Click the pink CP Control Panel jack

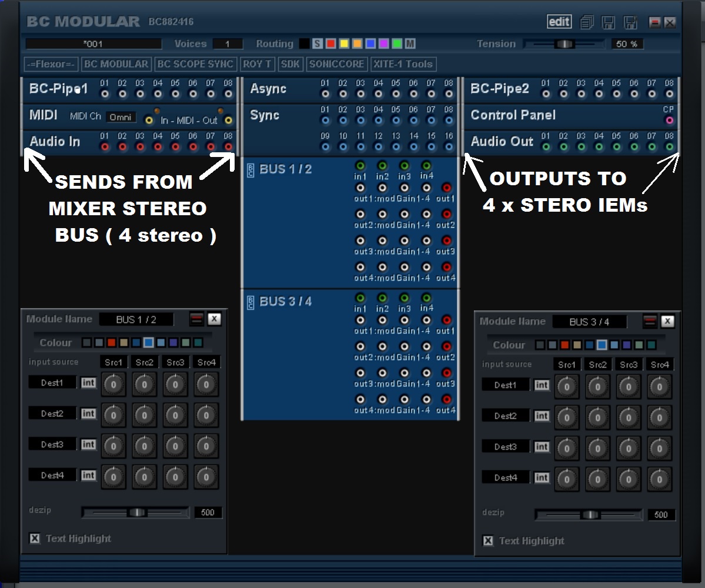pyautogui.click(x=669, y=121)
